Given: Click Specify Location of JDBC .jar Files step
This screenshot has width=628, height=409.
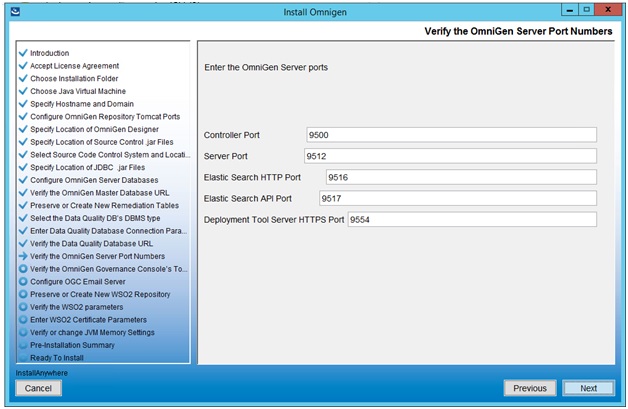Looking at the screenshot, I should [x=88, y=167].
